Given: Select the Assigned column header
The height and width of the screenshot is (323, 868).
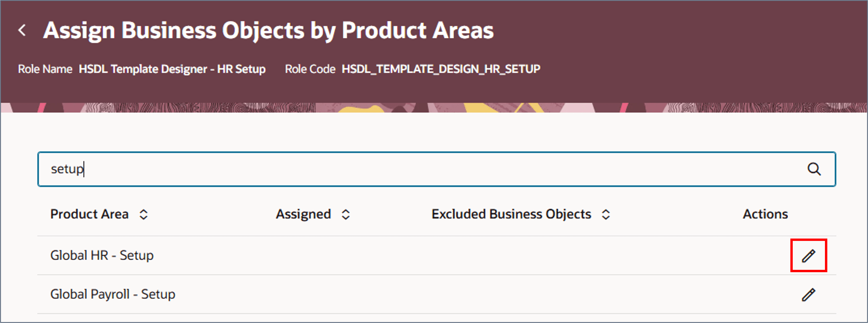Looking at the screenshot, I should point(303,214).
